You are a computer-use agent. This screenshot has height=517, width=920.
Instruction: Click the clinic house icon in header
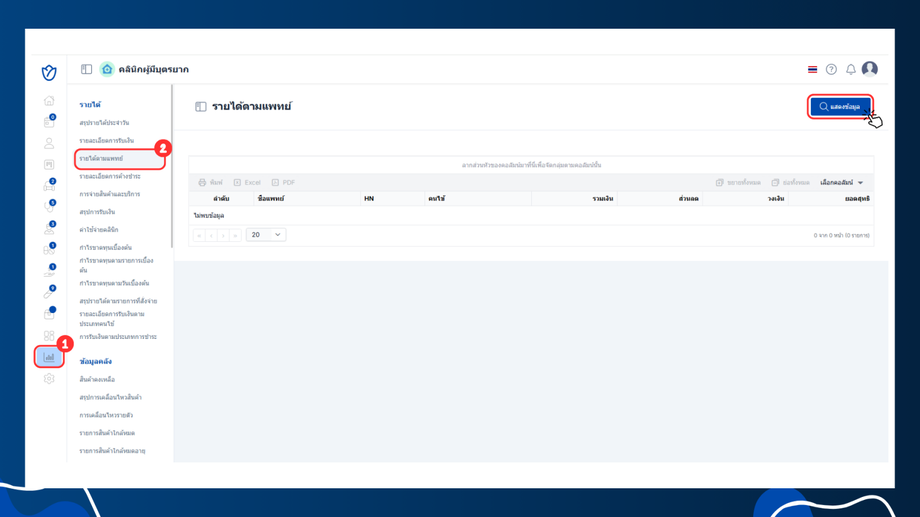(107, 69)
